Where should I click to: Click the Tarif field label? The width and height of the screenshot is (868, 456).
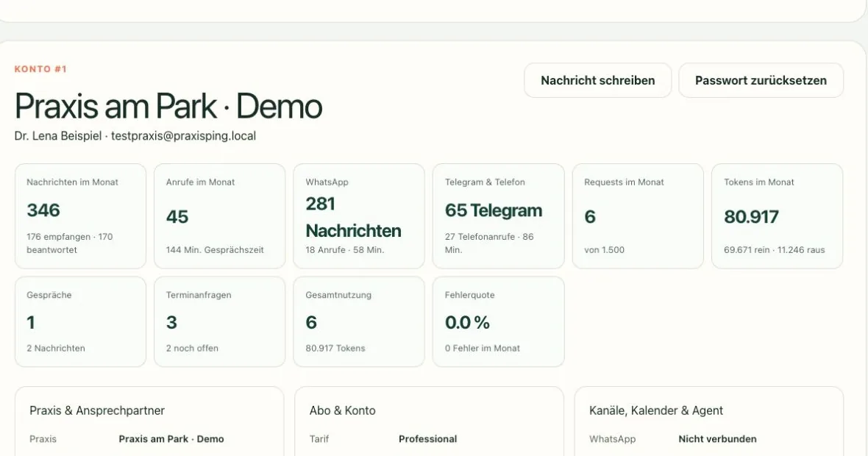tap(319, 439)
